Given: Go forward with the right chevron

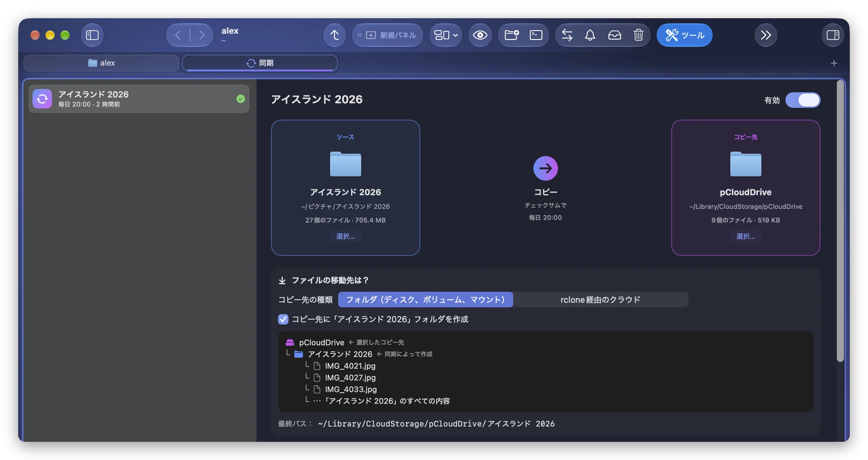Looking at the screenshot, I should tap(202, 35).
